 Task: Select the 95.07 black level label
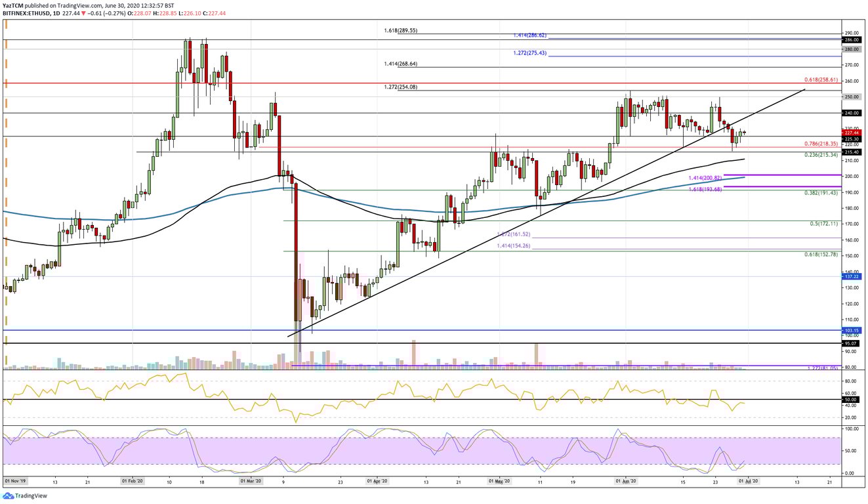tap(852, 343)
